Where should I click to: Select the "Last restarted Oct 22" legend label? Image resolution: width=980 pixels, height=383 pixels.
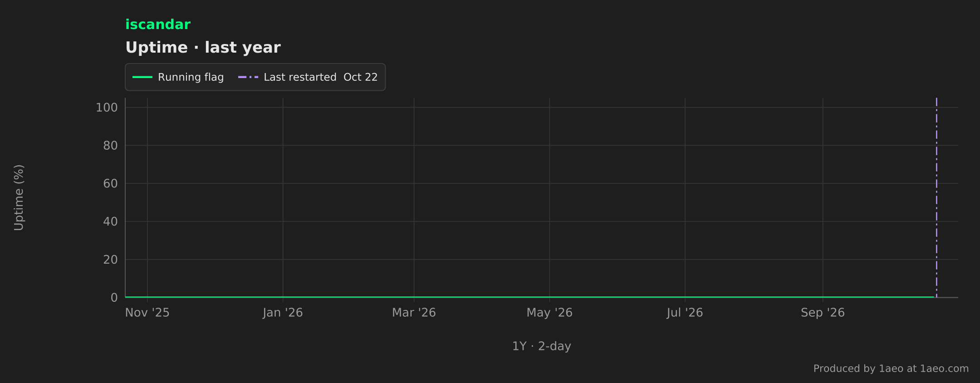pyautogui.click(x=321, y=77)
